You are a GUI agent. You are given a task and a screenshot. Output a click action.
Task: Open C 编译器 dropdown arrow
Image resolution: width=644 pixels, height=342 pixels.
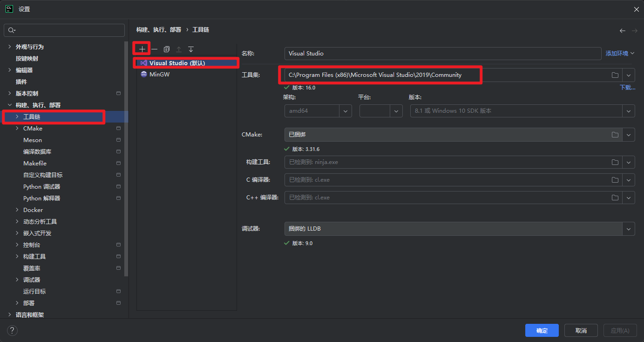(x=629, y=180)
